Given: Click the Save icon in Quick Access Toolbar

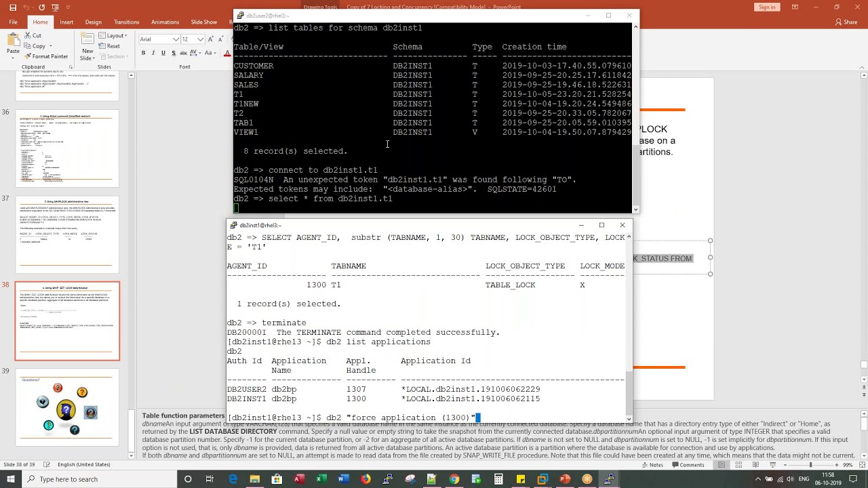Looking at the screenshot, I should (12, 7).
